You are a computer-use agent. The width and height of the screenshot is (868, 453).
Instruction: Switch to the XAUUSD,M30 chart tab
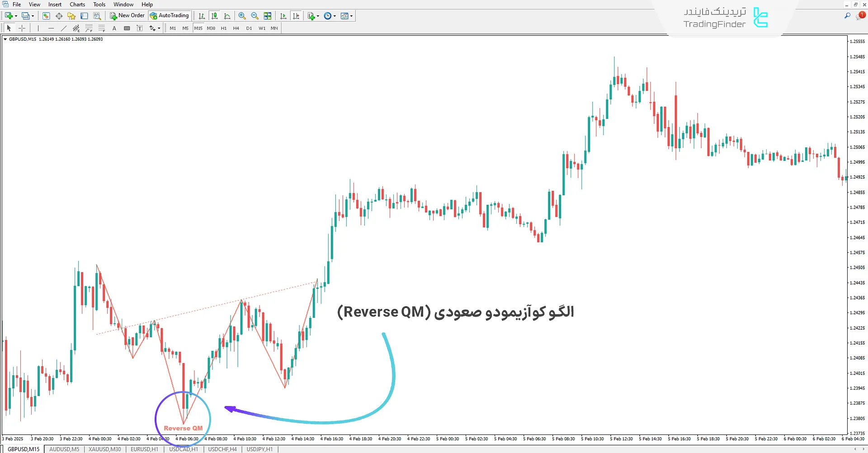pos(104,449)
